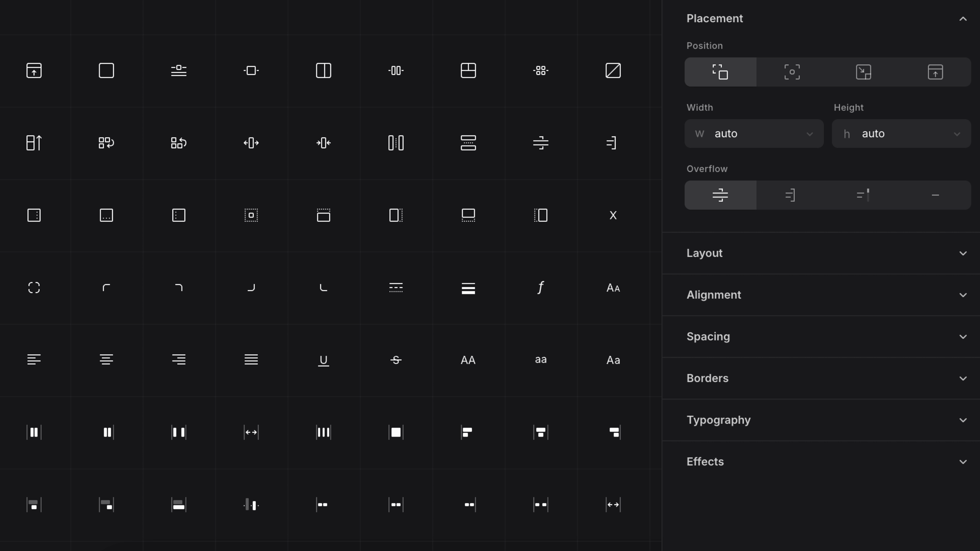The image size is (980, 551).
Task: Click the align text left icon
Action: click(x=34, y=360)
